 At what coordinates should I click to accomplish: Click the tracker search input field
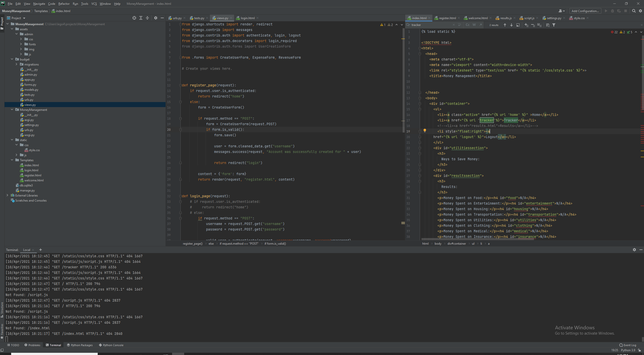click(431, 25)
